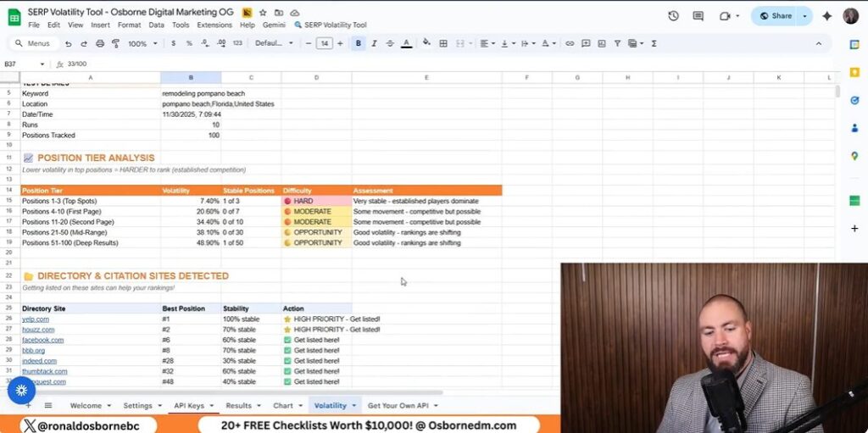
Task: Open font family Default dropdown
Action: (x=274, y=43)
